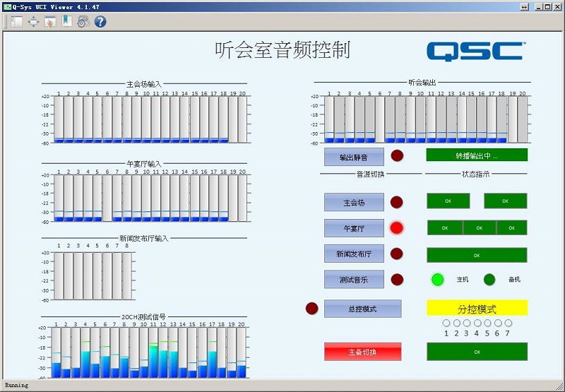Click the hand pointer window toolbar icon
The width and height of the screenshot is (565, 392).
50,22
